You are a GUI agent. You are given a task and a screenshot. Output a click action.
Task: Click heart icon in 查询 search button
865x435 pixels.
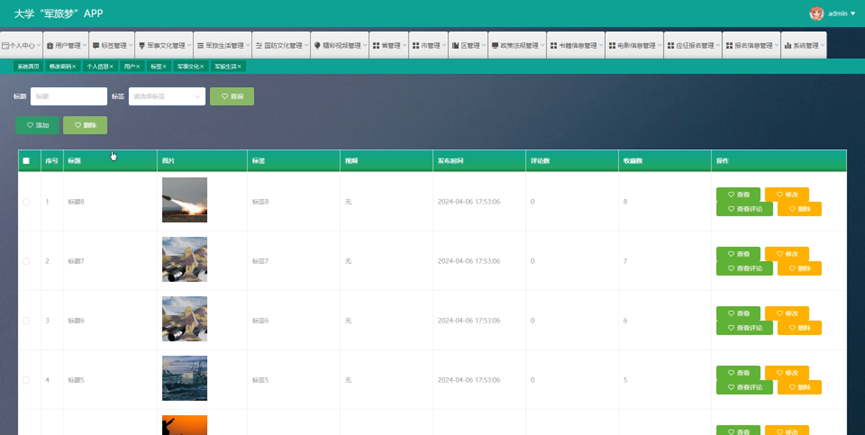pyautogui.click(x=225, y=96)
